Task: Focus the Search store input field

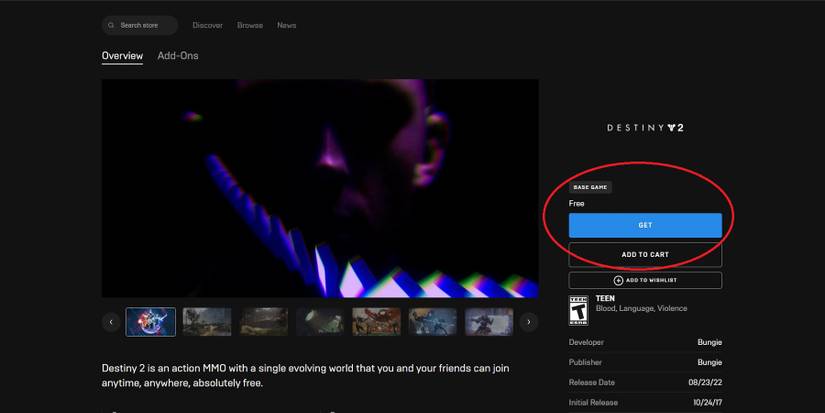Action: (145, 25)
